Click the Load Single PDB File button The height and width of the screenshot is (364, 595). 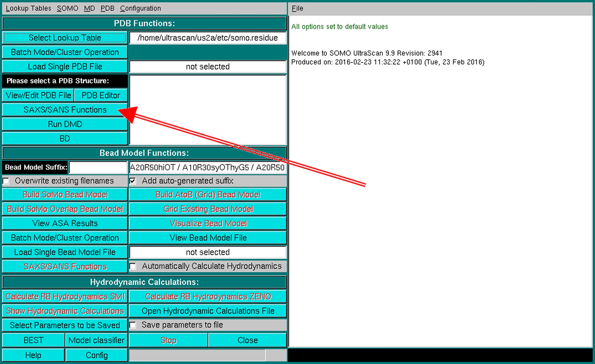coord(65,67)
